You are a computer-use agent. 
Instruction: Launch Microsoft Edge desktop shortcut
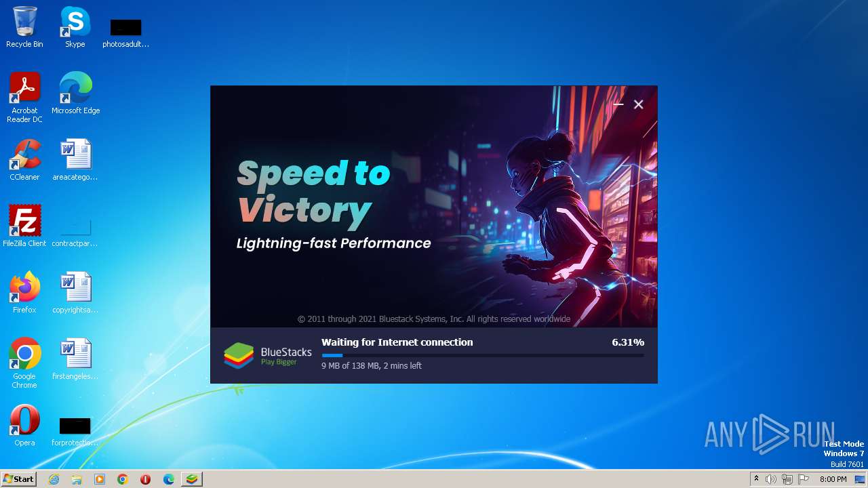coord(75,93)
